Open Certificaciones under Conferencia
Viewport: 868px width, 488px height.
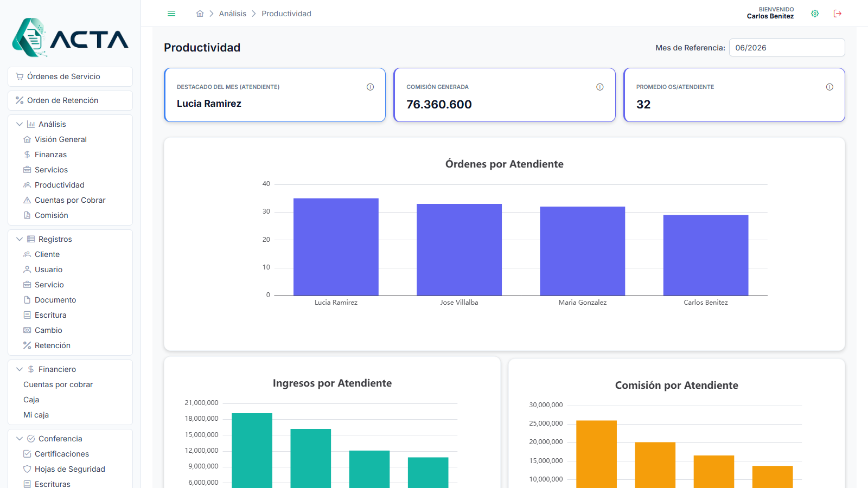62,454
